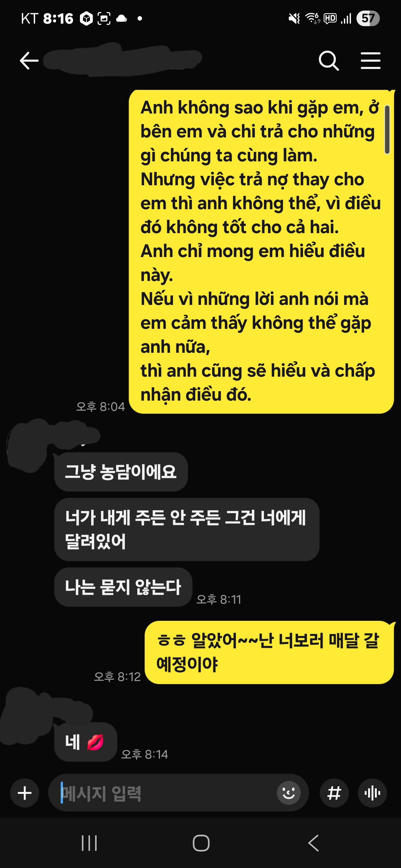Select the long Vietnamese yellow message bubble
The width and height of the screenshot is (401, 868).
[261, 251]
